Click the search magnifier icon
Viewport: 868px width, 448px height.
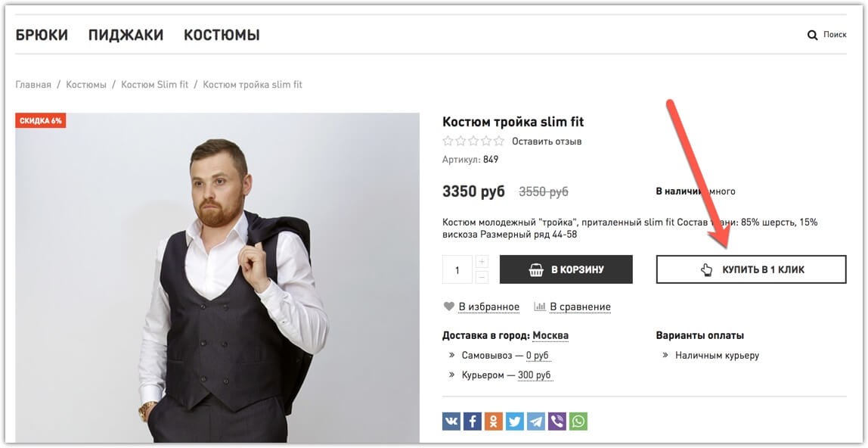click(812, 36)
